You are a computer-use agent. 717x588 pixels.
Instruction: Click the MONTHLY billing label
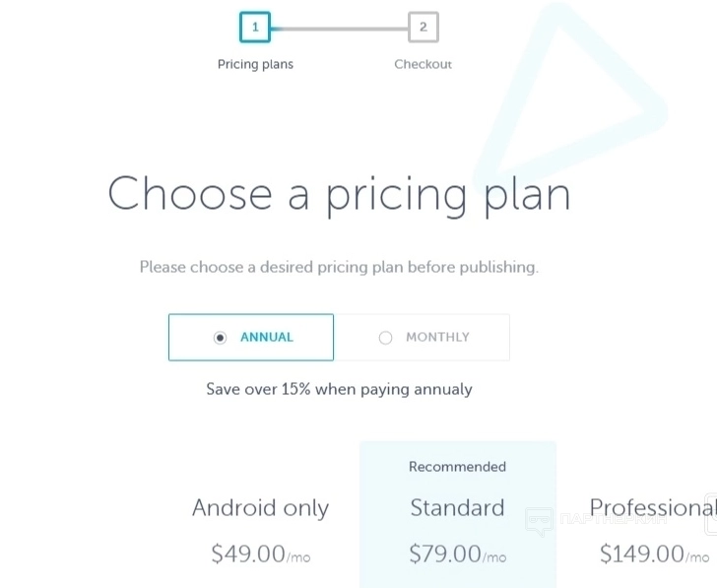pos(437,337)
